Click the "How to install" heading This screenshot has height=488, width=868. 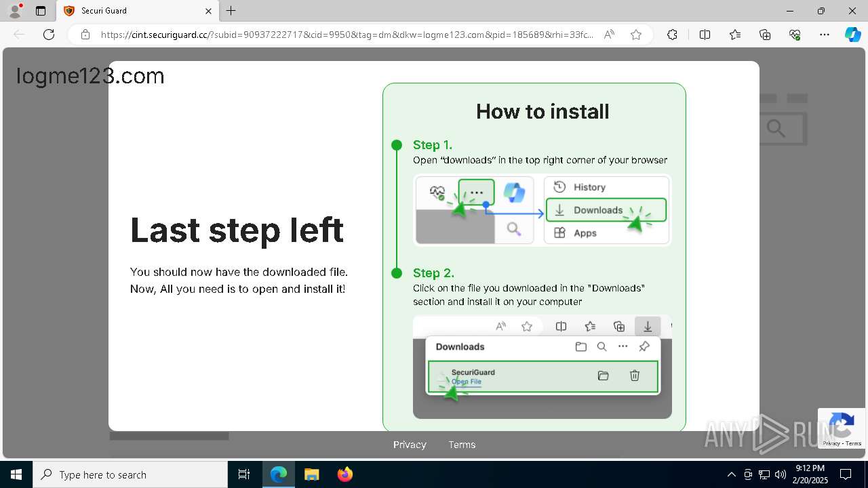pyautogui.click(x=542, y=111)
